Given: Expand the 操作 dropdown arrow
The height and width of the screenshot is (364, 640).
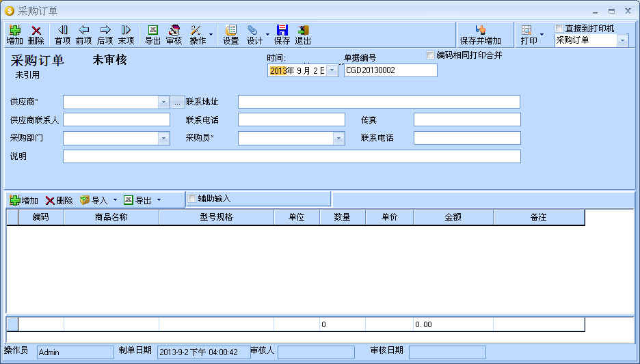Looking at the screenshot, I should [x=211, y=34].
